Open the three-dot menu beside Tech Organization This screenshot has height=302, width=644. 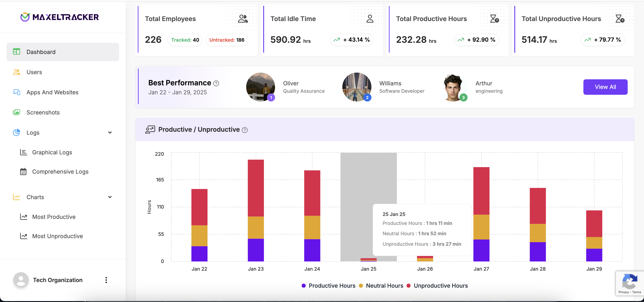(106, 280)
